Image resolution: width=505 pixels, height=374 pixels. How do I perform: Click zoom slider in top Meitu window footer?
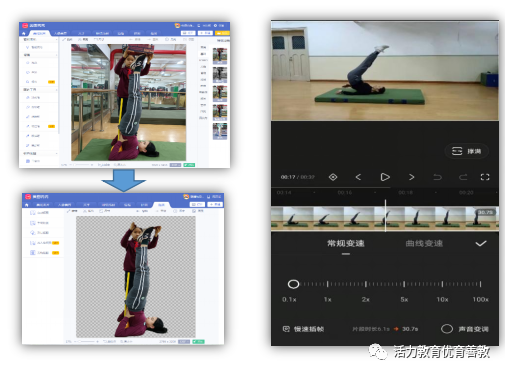coord(81,165)
